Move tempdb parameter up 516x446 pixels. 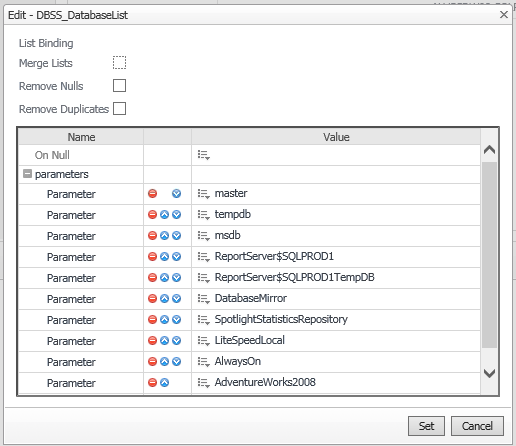point(164,215)
